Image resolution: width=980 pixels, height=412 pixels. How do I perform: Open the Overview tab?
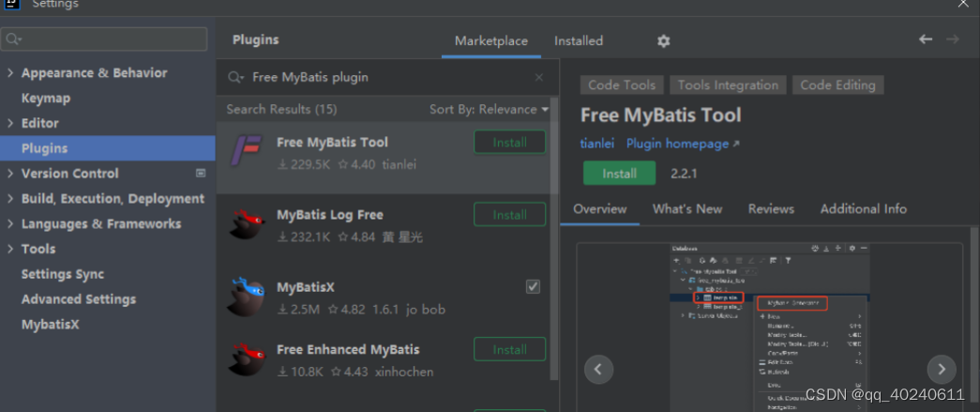[x=600, y=208]
